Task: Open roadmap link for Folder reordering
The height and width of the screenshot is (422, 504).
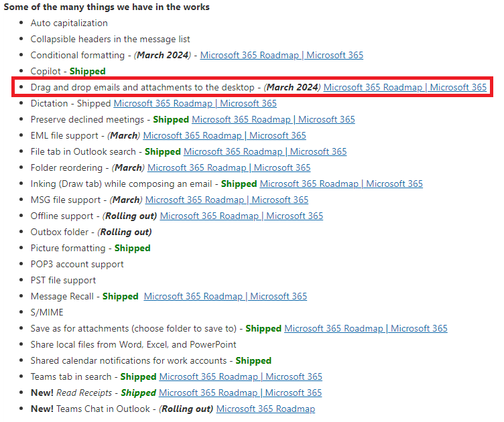Action: click(x=229, y=167)
